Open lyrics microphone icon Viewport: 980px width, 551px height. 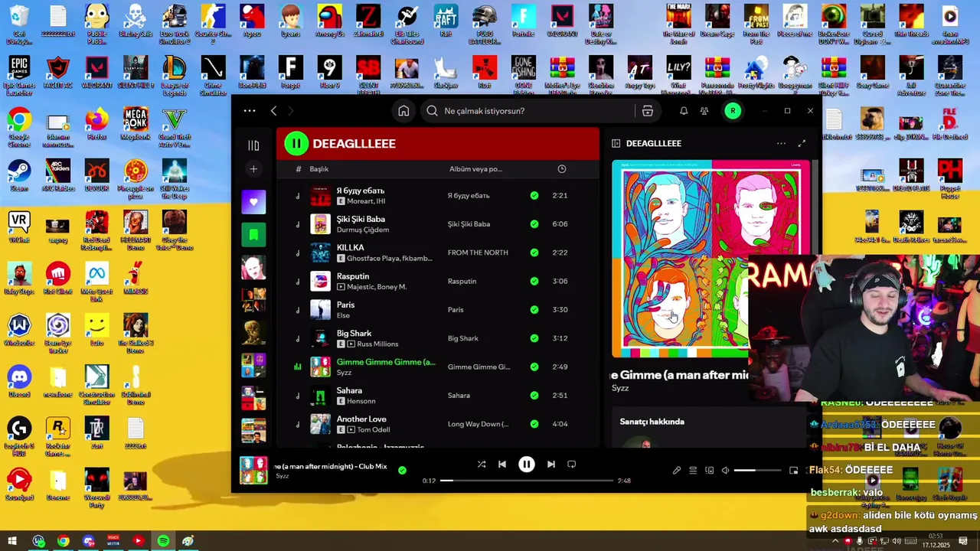click(x=677, y=471)
